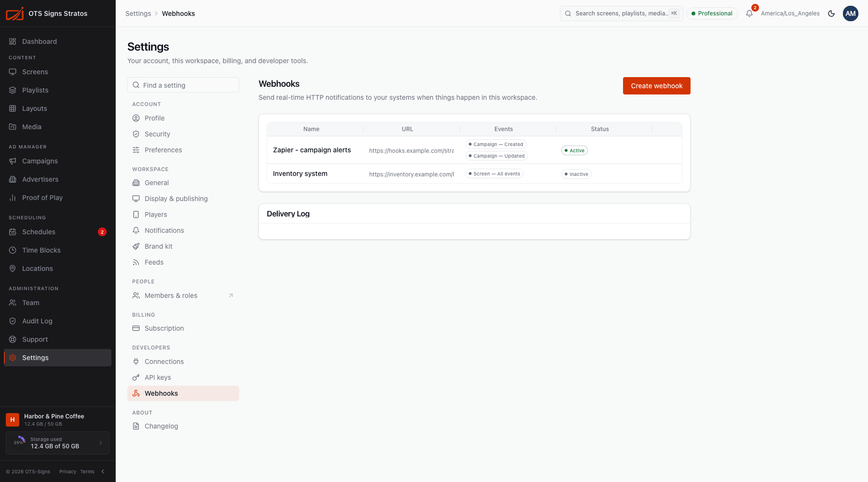868x482 pixels.
Task: Click America/Los_Angeles timezone label
Action: click(790, 13)
